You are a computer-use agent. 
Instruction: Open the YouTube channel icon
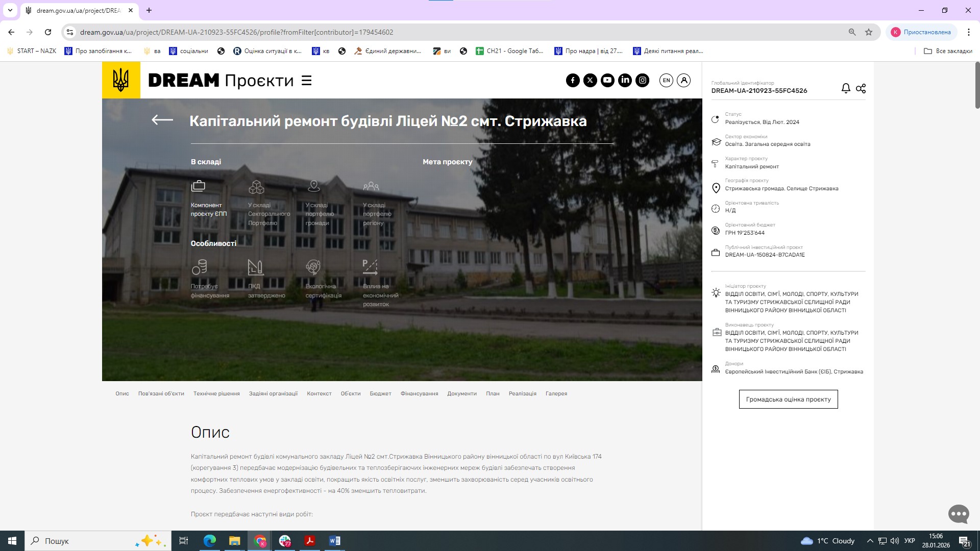coord(607,80)
